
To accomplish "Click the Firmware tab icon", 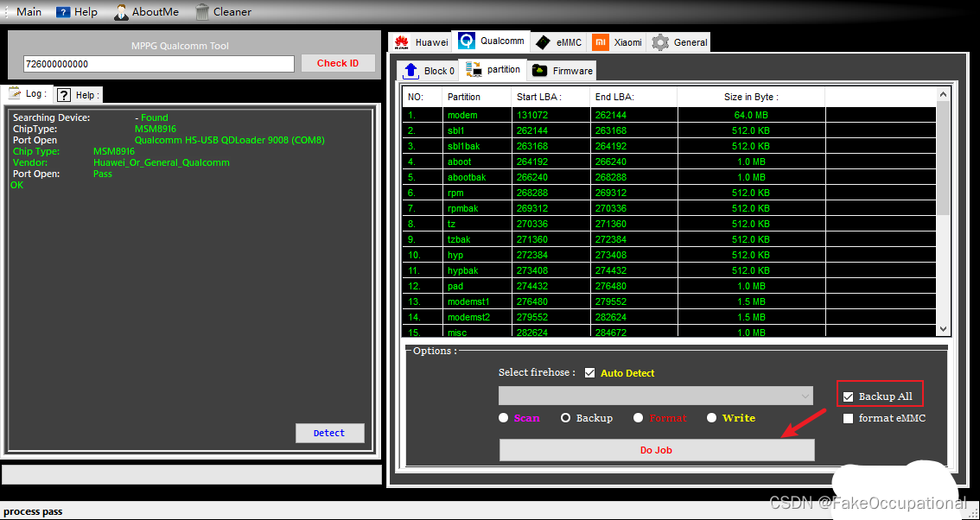I will (x=539, y=71).
